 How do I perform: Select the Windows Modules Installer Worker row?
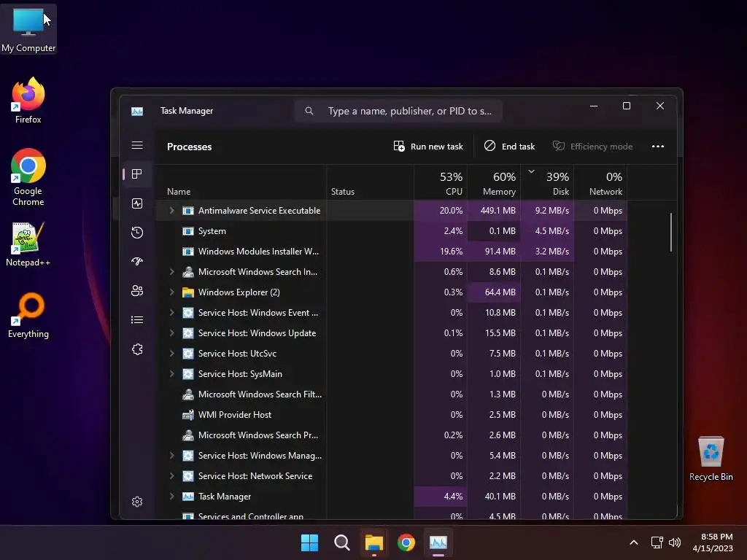click(x=391, y=252)
